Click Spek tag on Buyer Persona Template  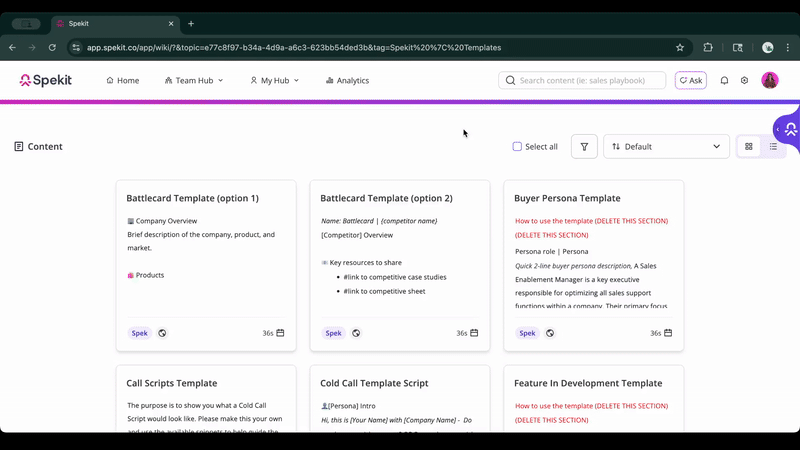[x=527, y=333]
